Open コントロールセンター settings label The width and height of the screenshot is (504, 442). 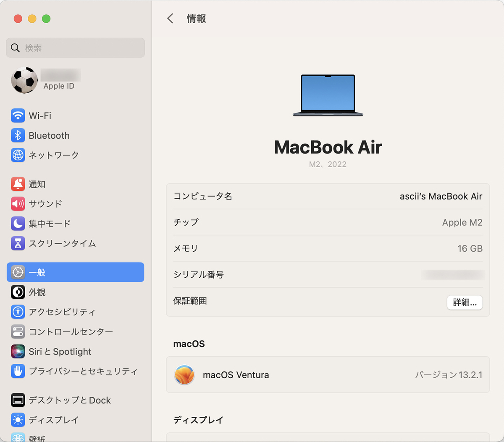(71, 331)
